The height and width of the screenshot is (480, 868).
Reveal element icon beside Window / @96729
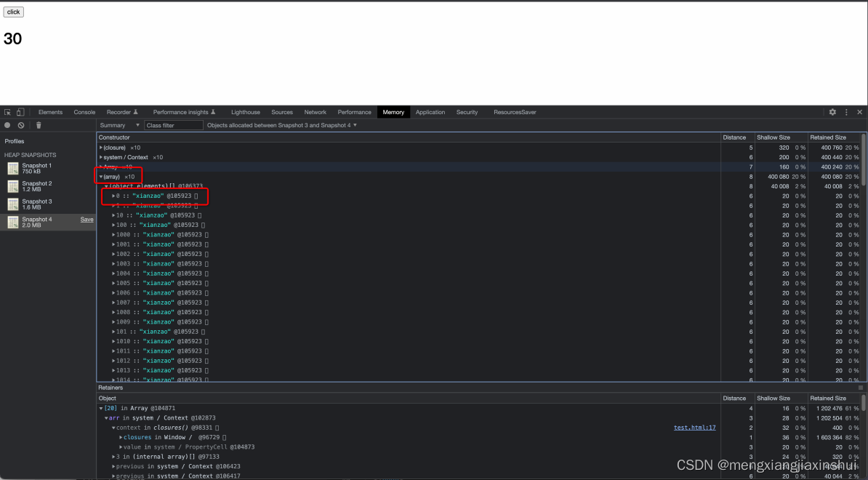[224, 437]
